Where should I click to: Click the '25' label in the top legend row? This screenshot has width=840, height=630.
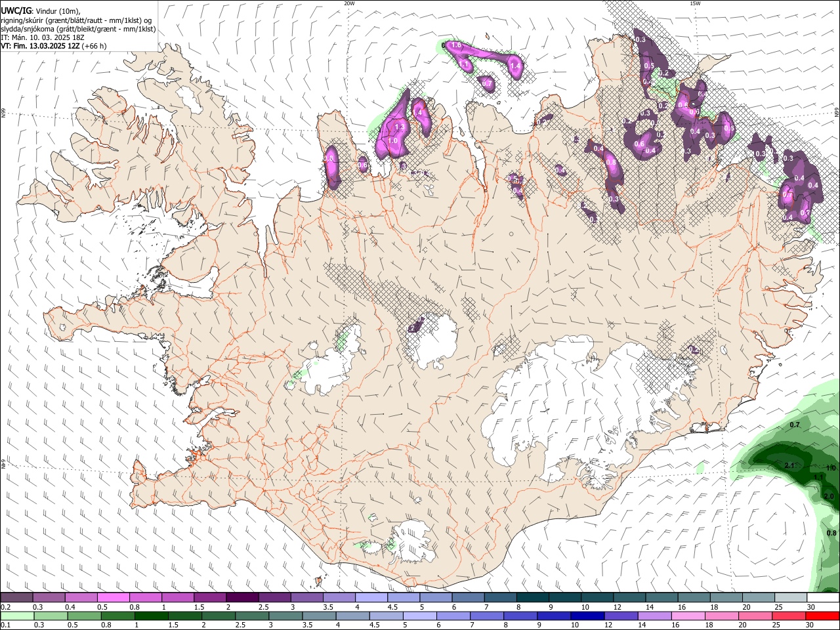pyautogui.click(x=781, y=607)
